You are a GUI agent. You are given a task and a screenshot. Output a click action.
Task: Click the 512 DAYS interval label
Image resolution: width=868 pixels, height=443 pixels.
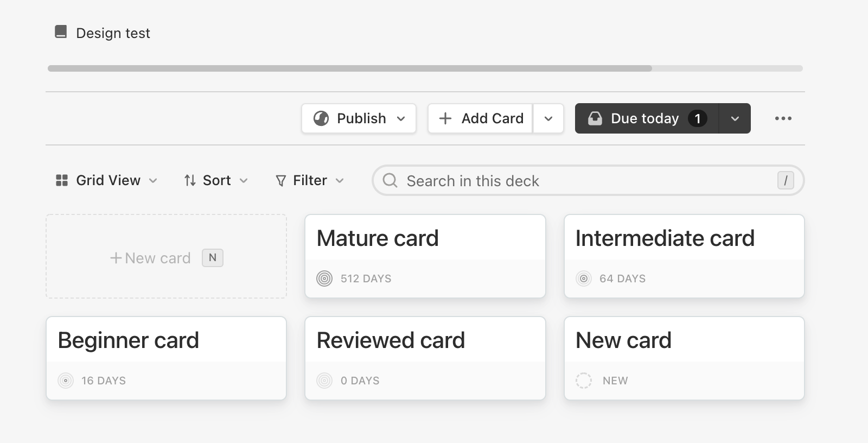[366, 279]
